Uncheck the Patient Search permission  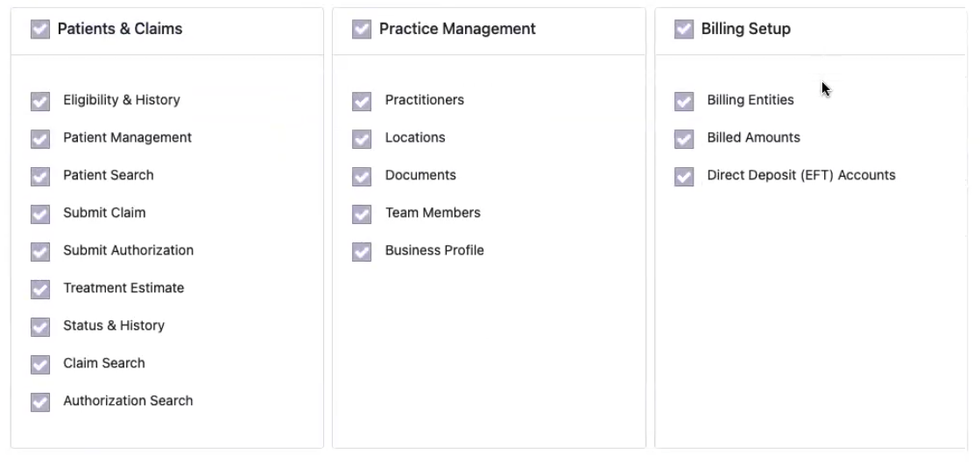pos(40,177)
